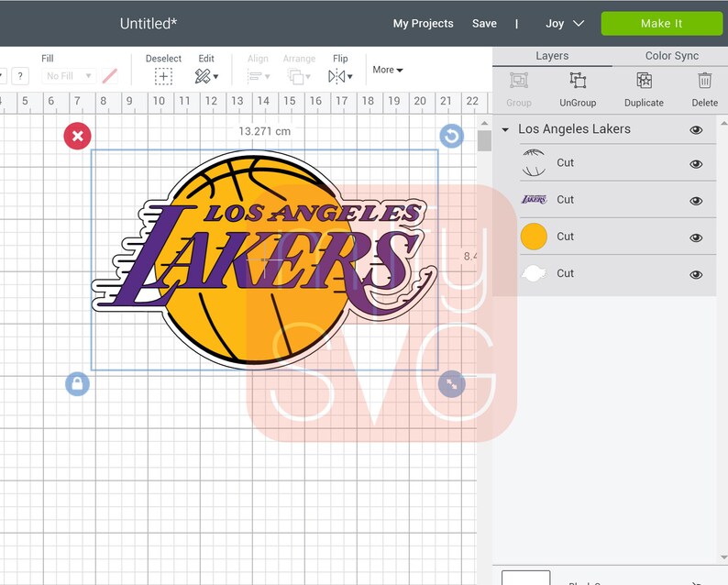Click the Layers panel scroll down arrow
The image size is (728, 585).
point(723,557)
